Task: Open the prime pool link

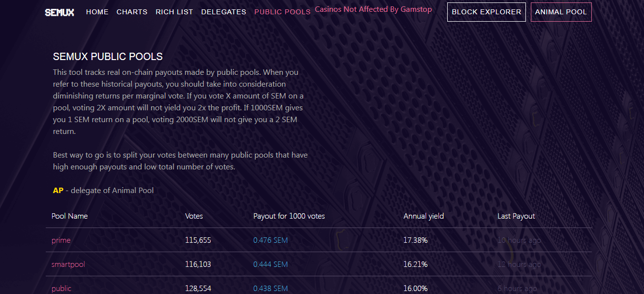Action: pos(61,240)
